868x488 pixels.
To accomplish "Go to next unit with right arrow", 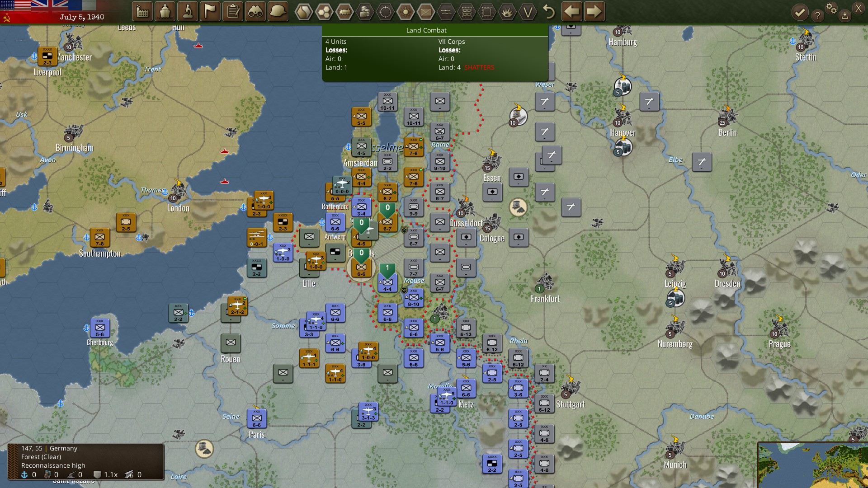I will tap(594, 11).
